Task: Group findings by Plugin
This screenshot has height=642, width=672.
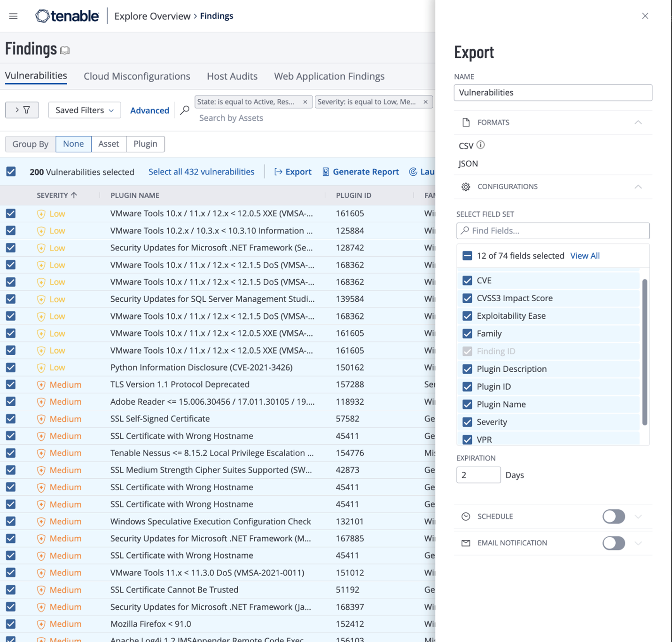Action: [x=145, y=144]
